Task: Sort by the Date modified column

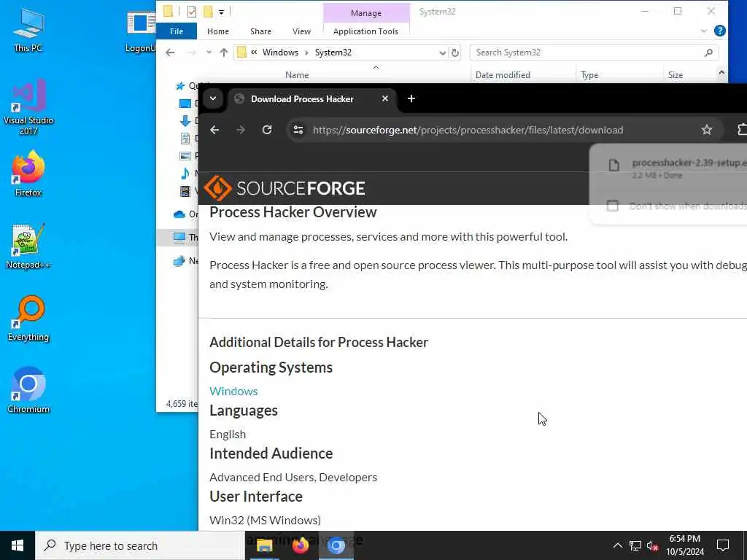Action: [x=503, y=75]
